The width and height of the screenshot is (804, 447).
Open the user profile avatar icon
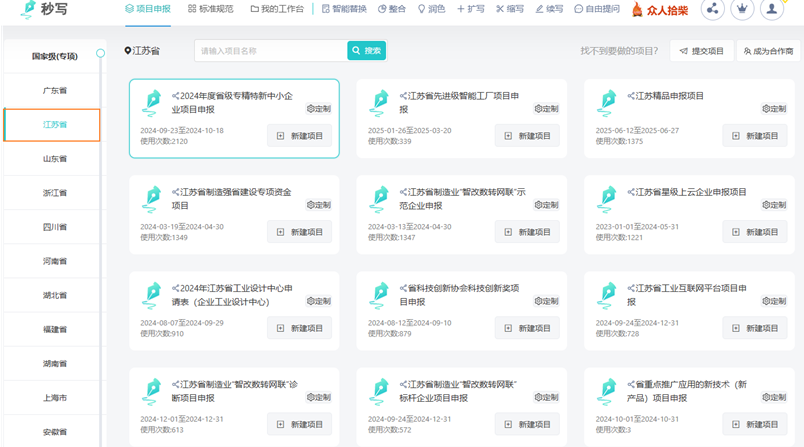772,9
